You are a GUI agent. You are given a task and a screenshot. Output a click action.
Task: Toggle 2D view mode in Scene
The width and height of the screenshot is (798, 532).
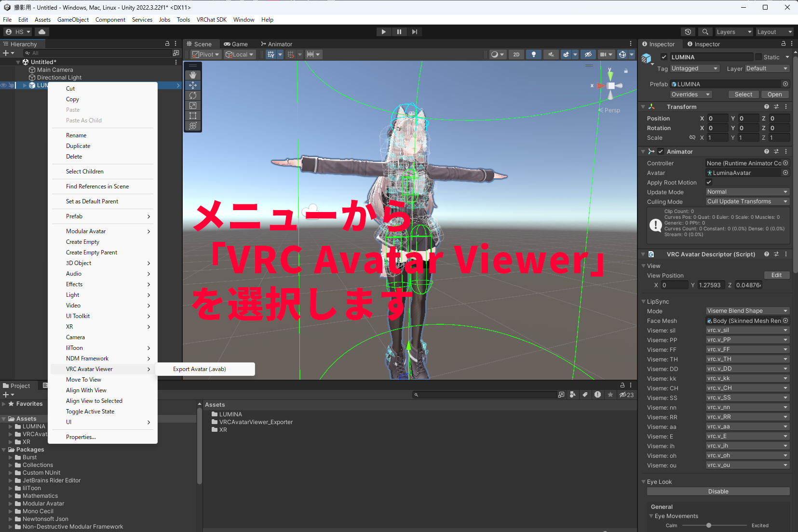point(516,54)
